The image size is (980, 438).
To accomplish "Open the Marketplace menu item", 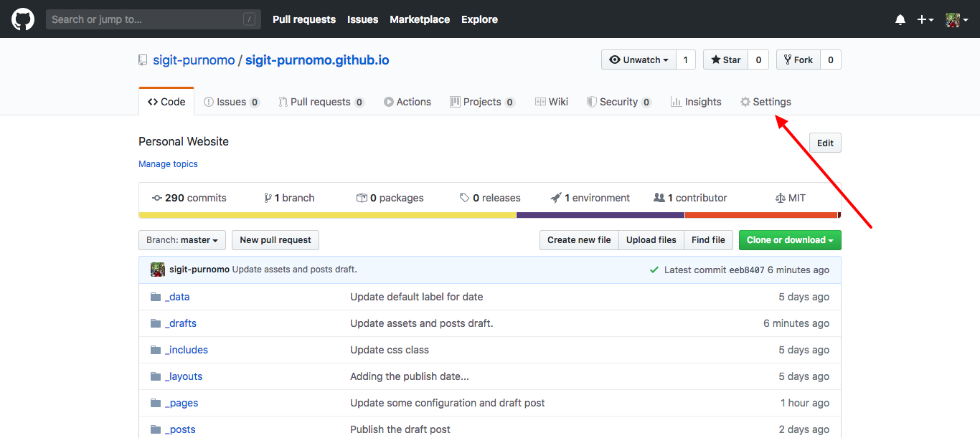I will click(420, 19).
